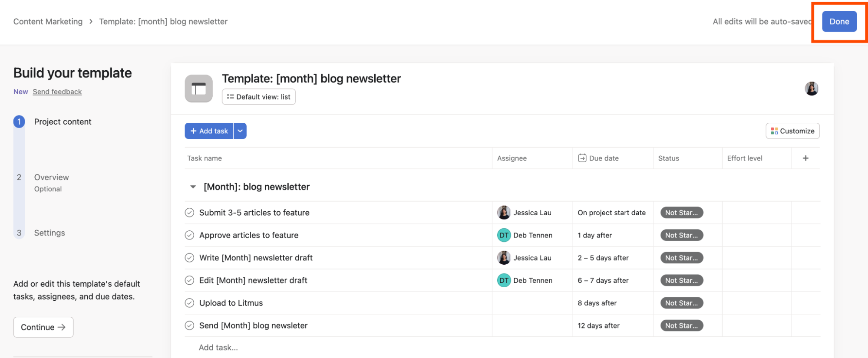Open Default view: list selector
The image size is (868, 358).
[259, 97]
